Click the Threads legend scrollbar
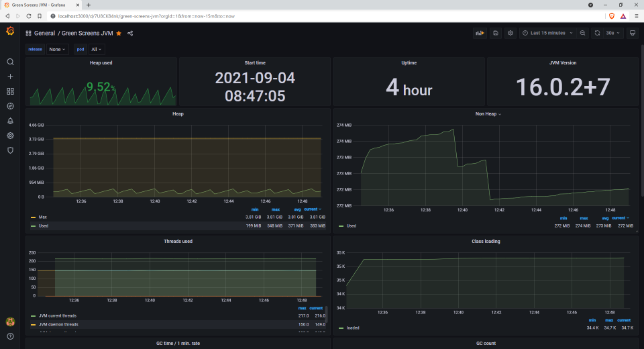The image size is (644, 349). [x=327, y=314]
